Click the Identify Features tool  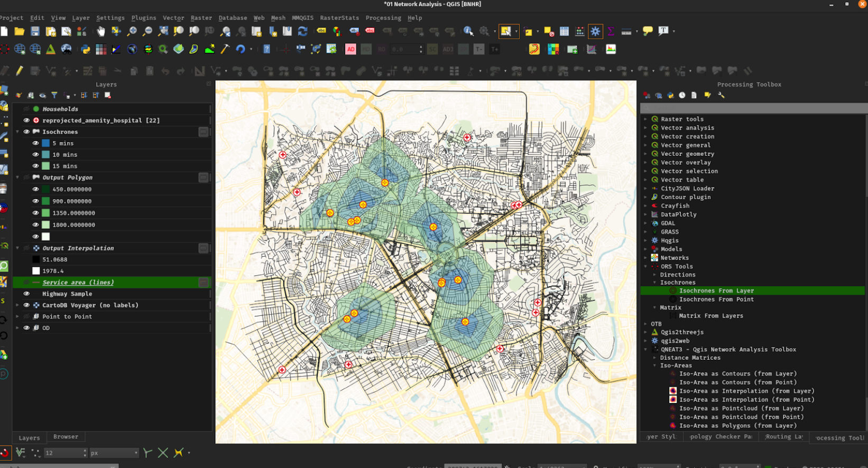click(x=468, y=32)
